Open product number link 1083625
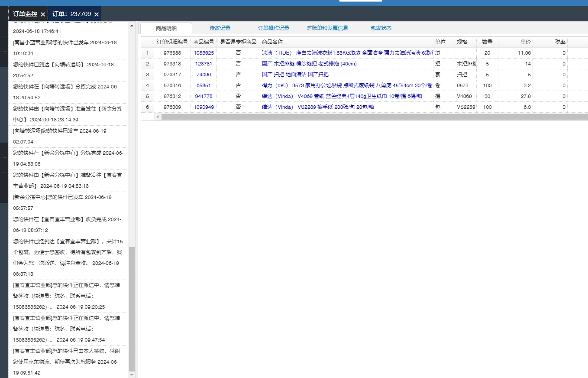 204,53
